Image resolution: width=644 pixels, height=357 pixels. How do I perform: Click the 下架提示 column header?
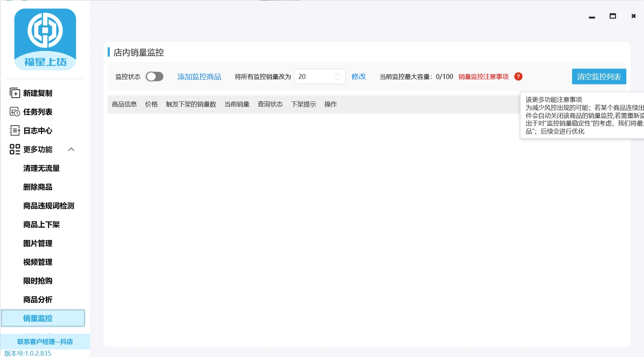coord(304,104)
